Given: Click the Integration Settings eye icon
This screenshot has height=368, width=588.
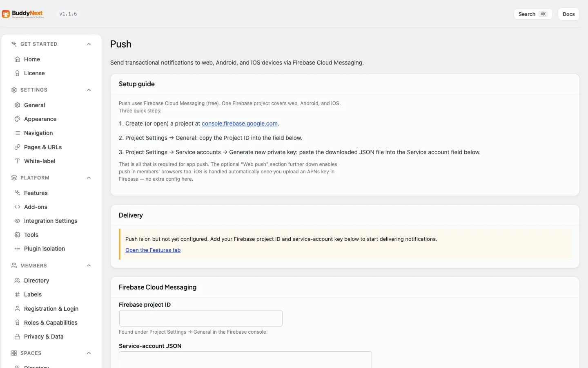Looking at the screenshot, I should pyautogui.click(x=17, y=221).
